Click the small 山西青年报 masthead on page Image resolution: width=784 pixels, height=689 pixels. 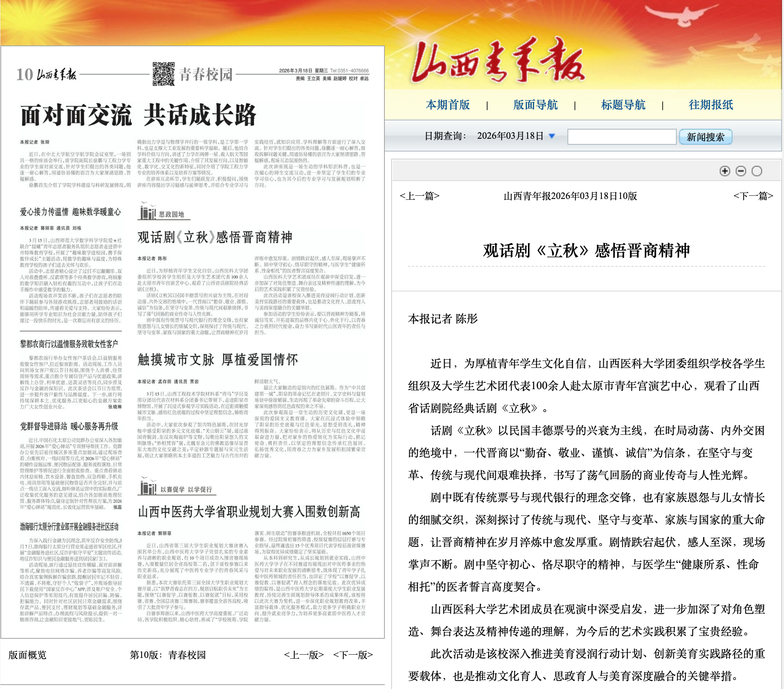pyautogui.click(x=56, y=75)
